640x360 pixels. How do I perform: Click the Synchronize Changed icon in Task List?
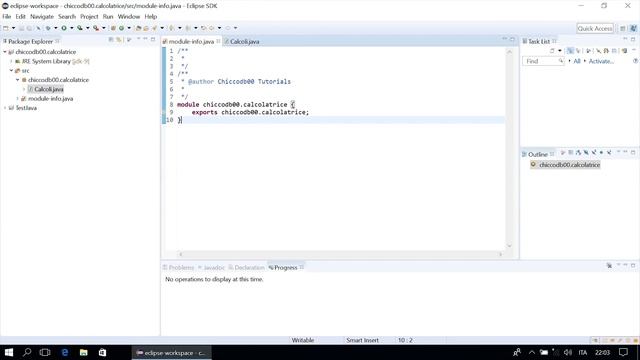click(x=624, y=51)
